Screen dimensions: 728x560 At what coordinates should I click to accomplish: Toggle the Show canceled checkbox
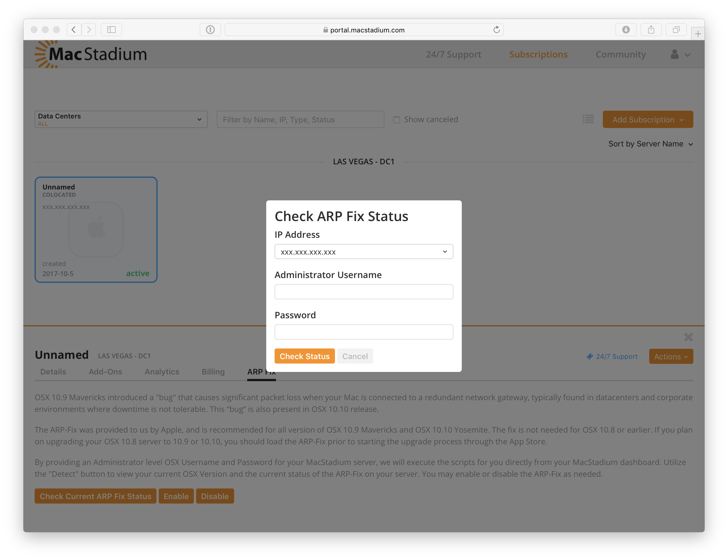[396, 120]
